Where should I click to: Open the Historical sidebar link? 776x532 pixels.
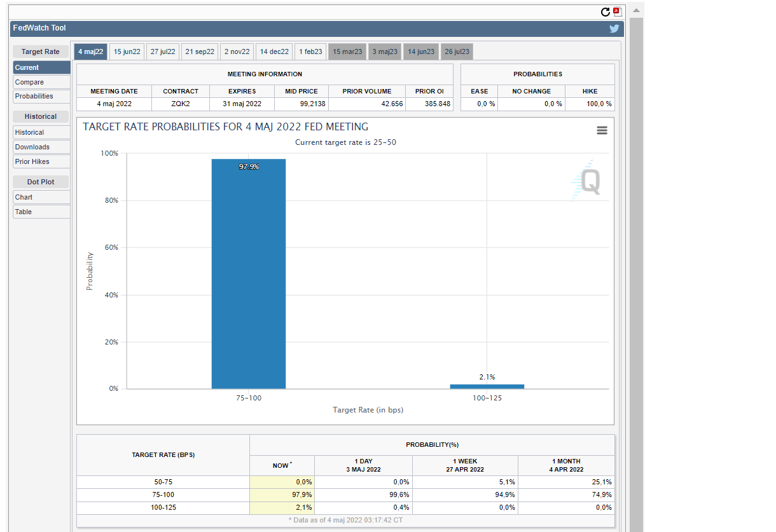point(41,132)
